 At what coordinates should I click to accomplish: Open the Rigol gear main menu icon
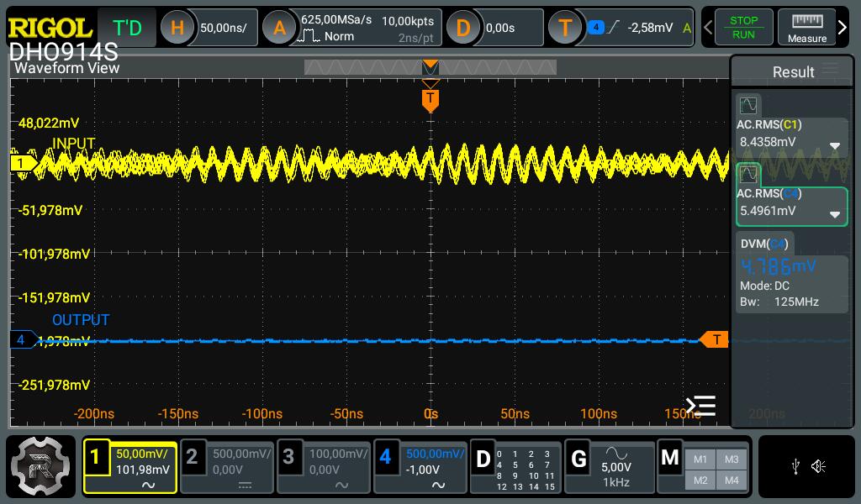click(x=40, y=466)
